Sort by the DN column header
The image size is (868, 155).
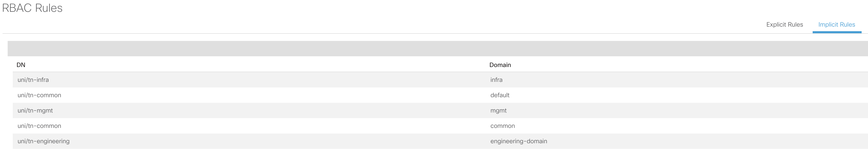click(x=21, y=65)
